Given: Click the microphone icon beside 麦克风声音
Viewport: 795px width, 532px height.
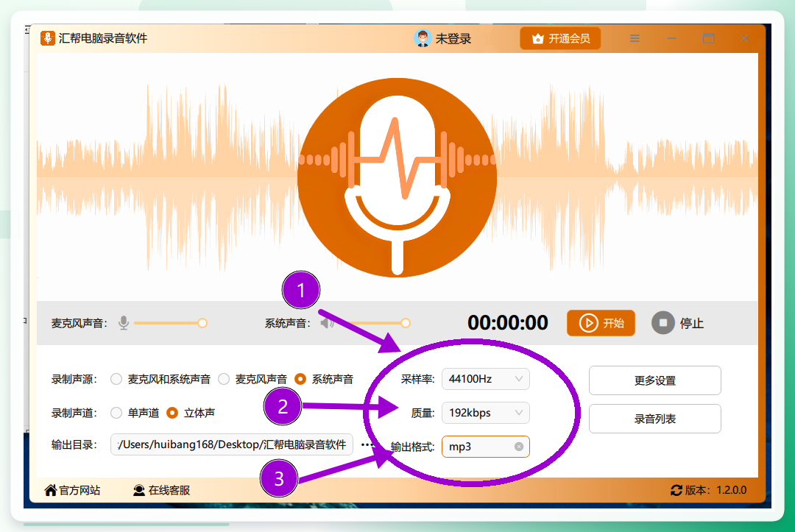Looking at the screenshot, I should [124, 323].
